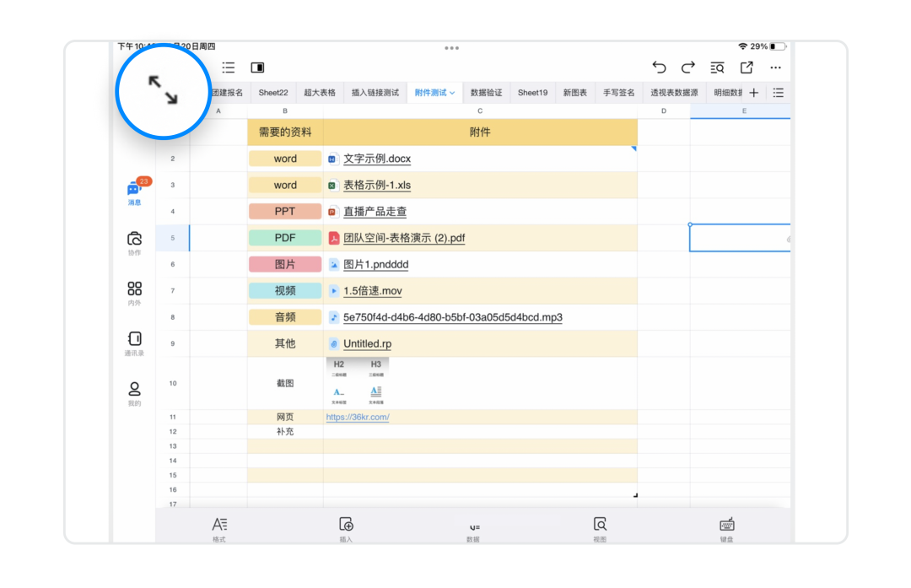Tap the fullscreen expand arrows icon
The height and width of the screenshot is (588, 911).
tap(163, 90)
